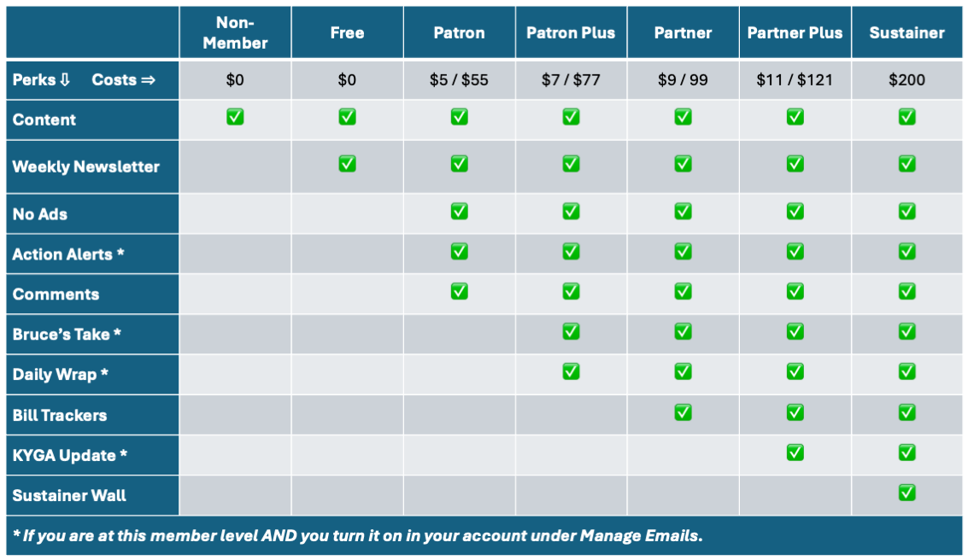The height and width of the screenshot is (560, 968).
Task: Click the Non-Member column header
Action: coord(235,32)
